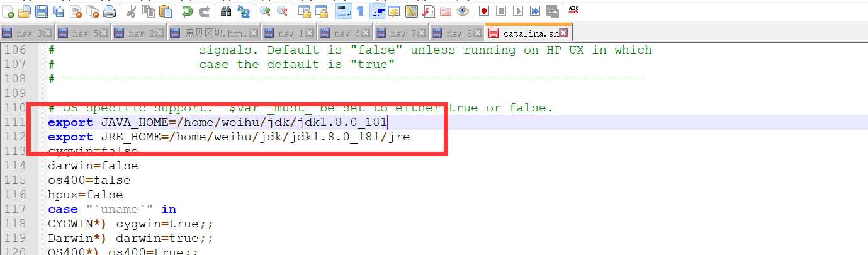
Task: Close the new 8 tab
Action: tap(478, 33)
